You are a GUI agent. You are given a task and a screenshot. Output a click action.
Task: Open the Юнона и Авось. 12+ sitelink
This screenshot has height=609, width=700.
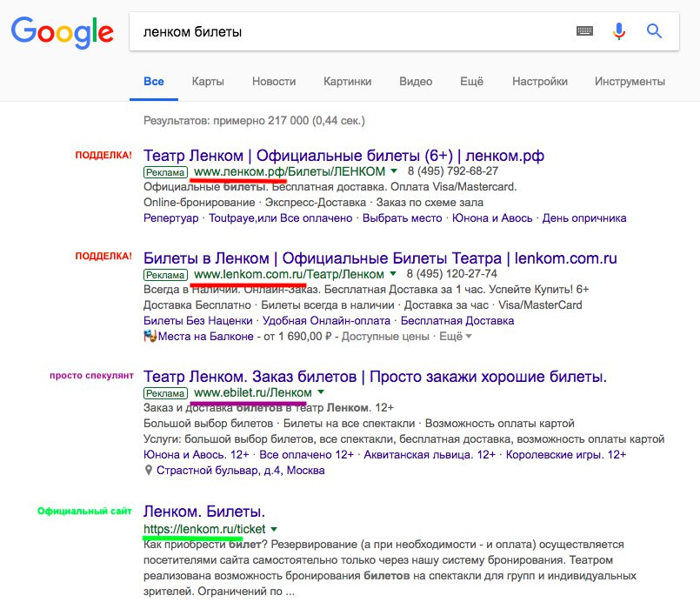coord(196,455)
